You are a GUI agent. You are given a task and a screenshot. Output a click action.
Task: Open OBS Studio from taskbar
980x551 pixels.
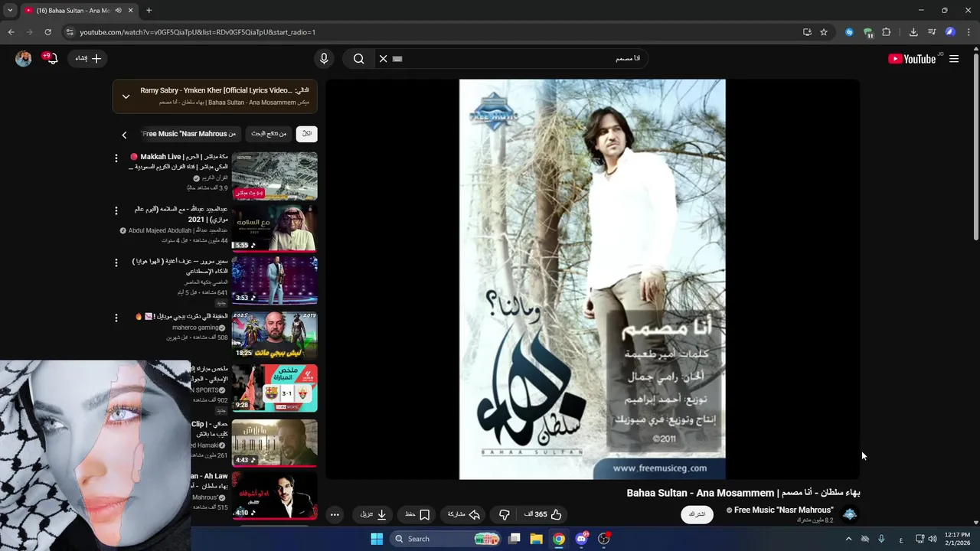pyautogui.click(x=604, y=539)
